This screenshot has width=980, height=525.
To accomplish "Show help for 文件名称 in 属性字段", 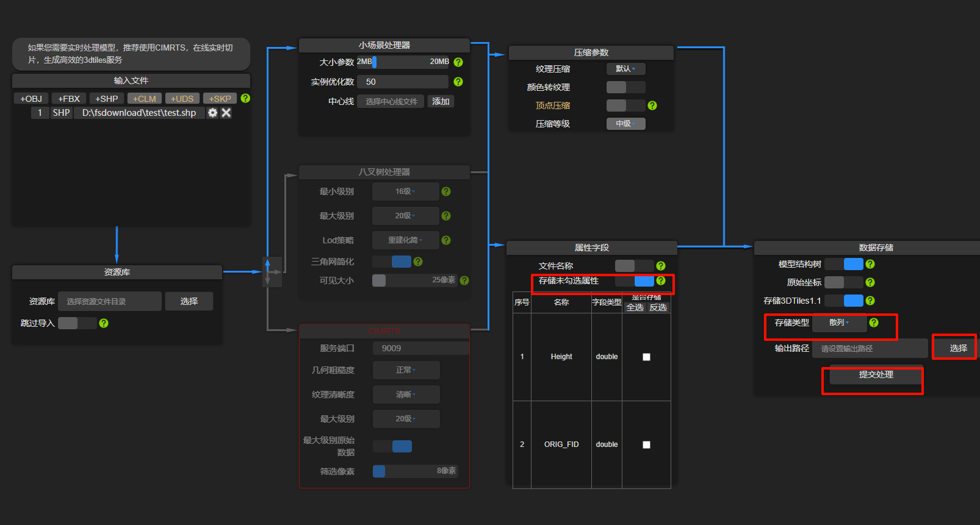I will pyautogui.click(x=661, y=266).
